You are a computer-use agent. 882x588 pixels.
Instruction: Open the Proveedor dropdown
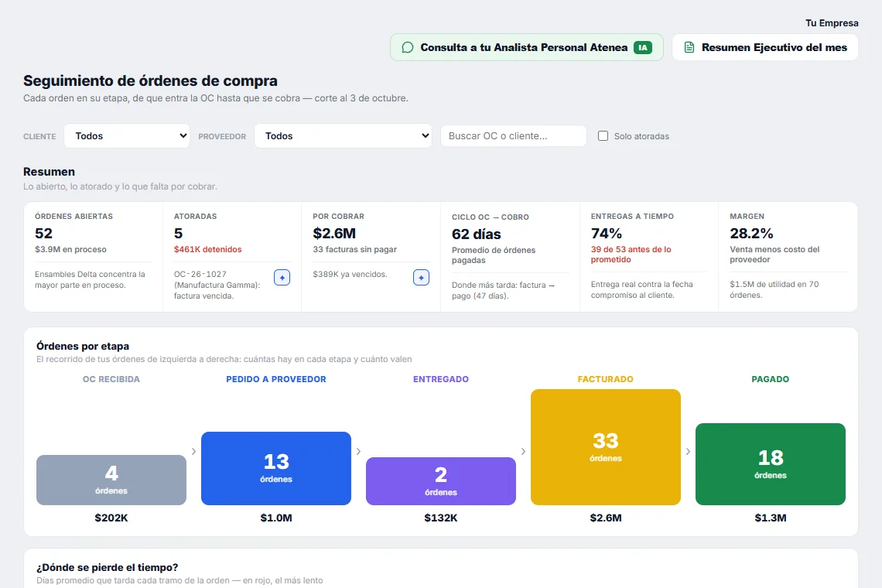[343, 136]
